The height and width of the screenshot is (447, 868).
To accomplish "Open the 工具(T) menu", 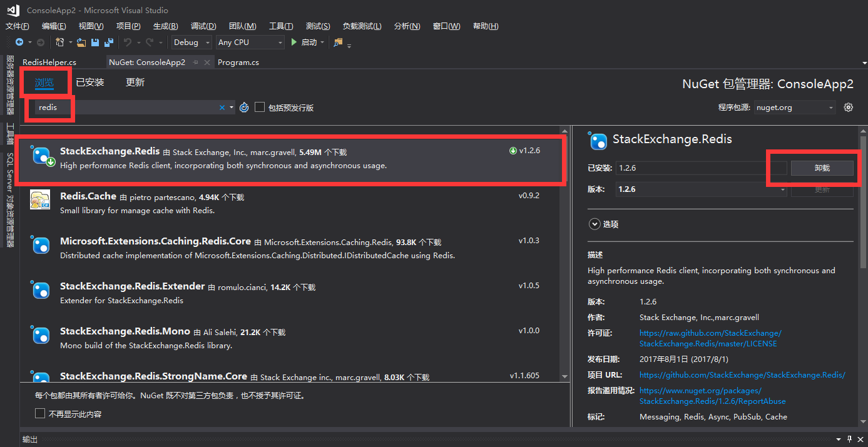I will (281, 26).
